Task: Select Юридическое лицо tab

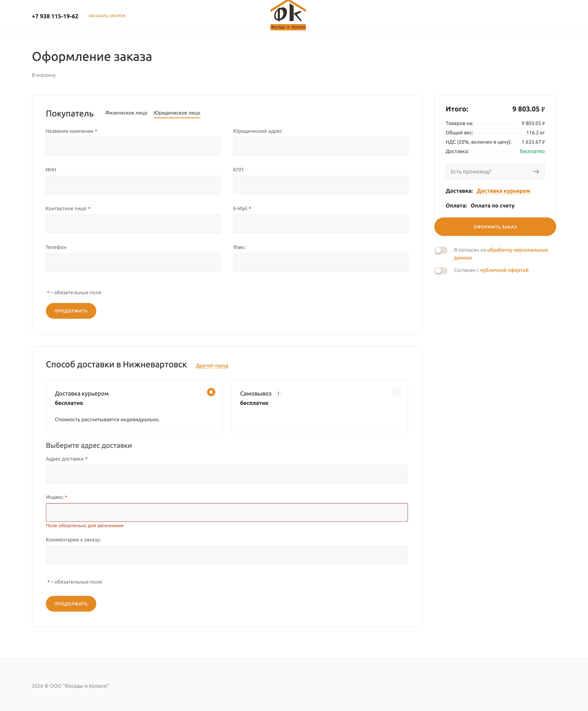Action: click(177, 113)
